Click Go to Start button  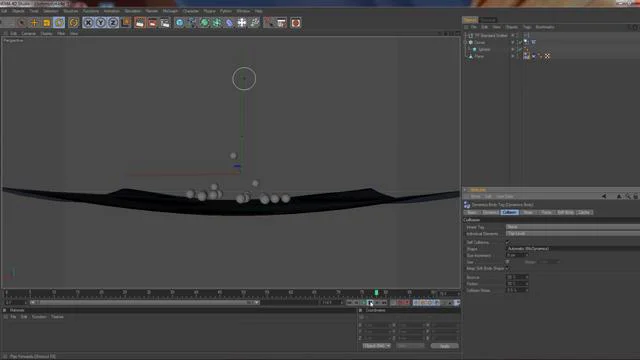[x=349, y=302]
